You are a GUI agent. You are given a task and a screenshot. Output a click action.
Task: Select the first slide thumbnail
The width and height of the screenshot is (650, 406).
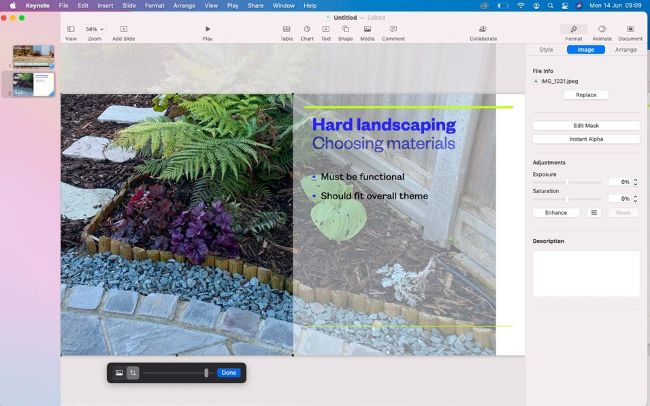point(34,56)
